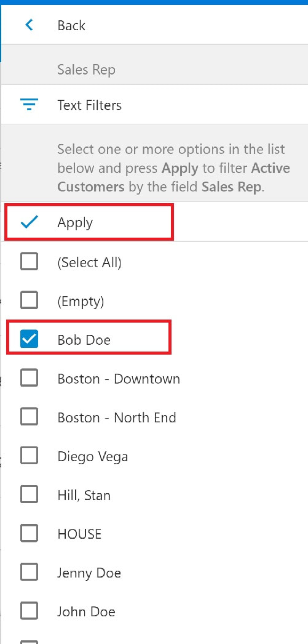The width and height of the screenshot is (308, 644).
Task: Go Back to previous panel
Action: (x=155, y=25)
